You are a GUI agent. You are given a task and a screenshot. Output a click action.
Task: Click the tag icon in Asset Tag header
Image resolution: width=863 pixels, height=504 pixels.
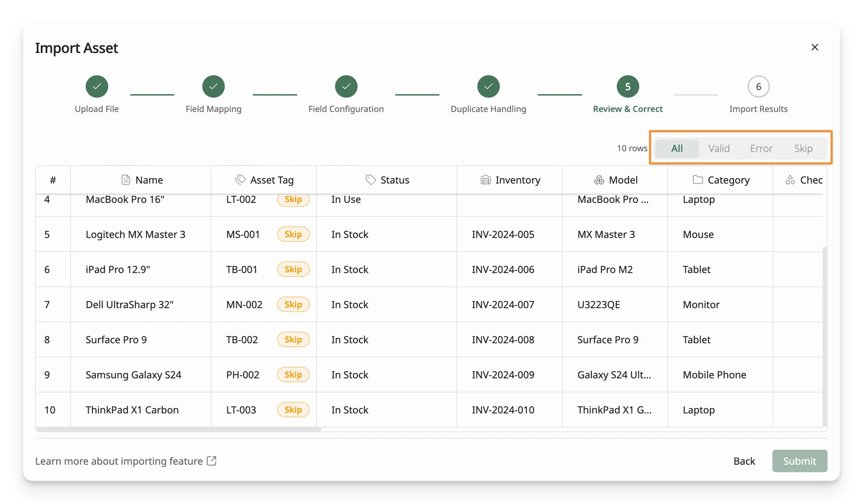[x=240, y=180]
